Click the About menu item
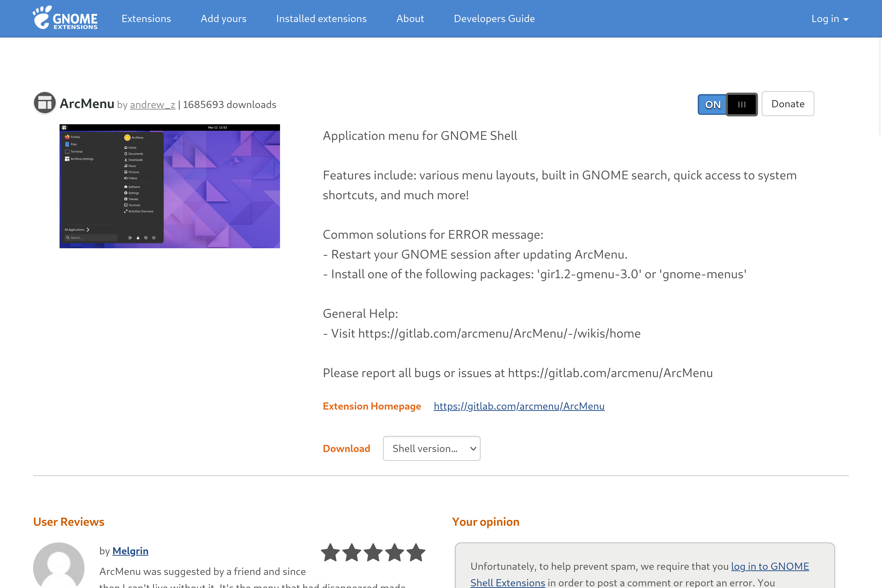Screen dimensions: 882x588 click(410, 18)
